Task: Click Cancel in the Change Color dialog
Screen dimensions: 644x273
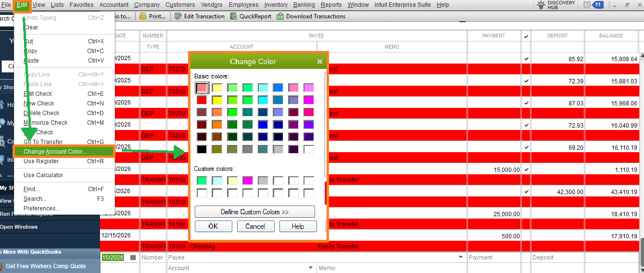Action: [255, 226]
